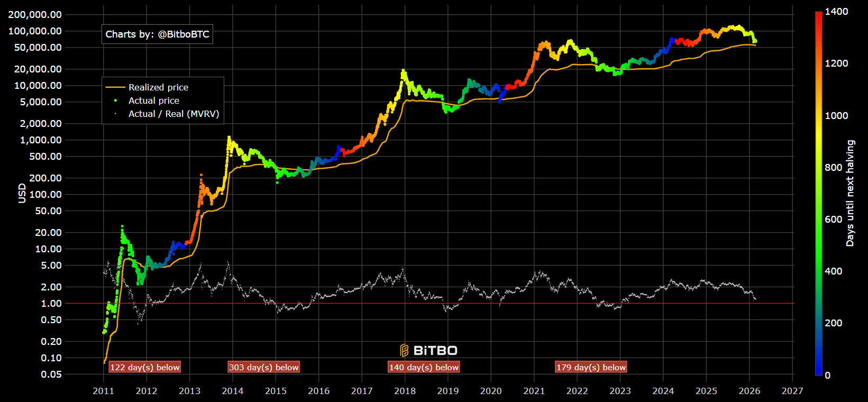Click the "179 day(s) below" red label
This screenshot has height=402, width=868.
(591, 367)
